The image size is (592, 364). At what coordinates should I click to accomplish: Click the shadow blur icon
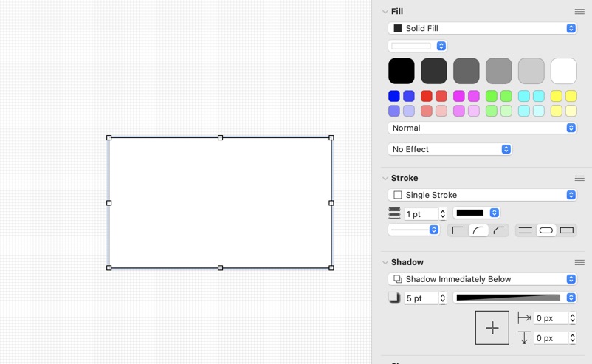pos(394,298)
